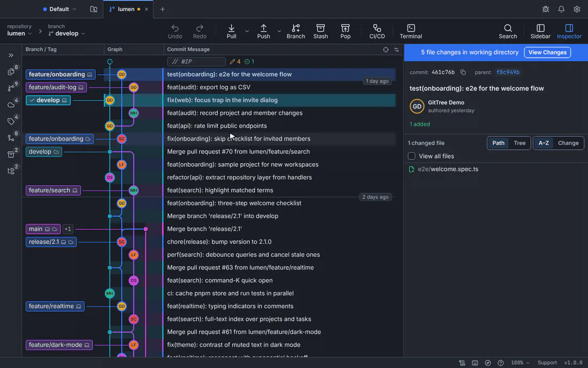The image size is (588, 368).
Task: Open the working copy sidebar icon with badge 0
Action: click(11, 71)
